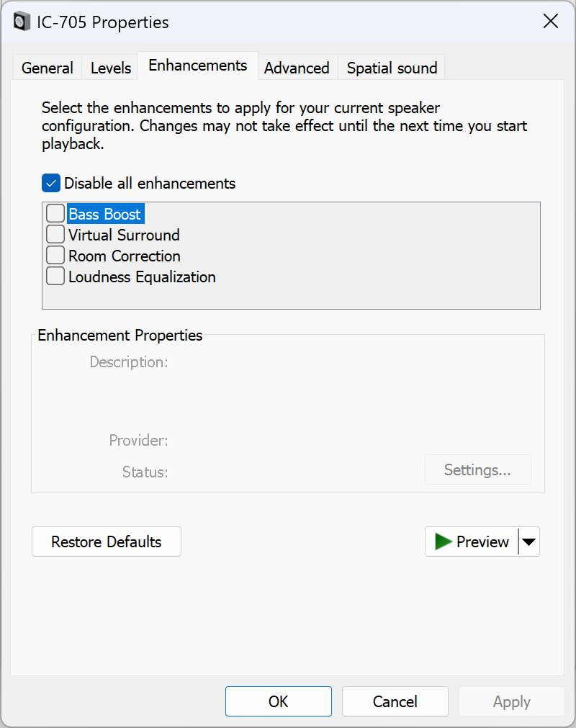Screen dimensions: 576x728
Task: Select the Bass Boost list item text
Action: (x=105, y=214)
